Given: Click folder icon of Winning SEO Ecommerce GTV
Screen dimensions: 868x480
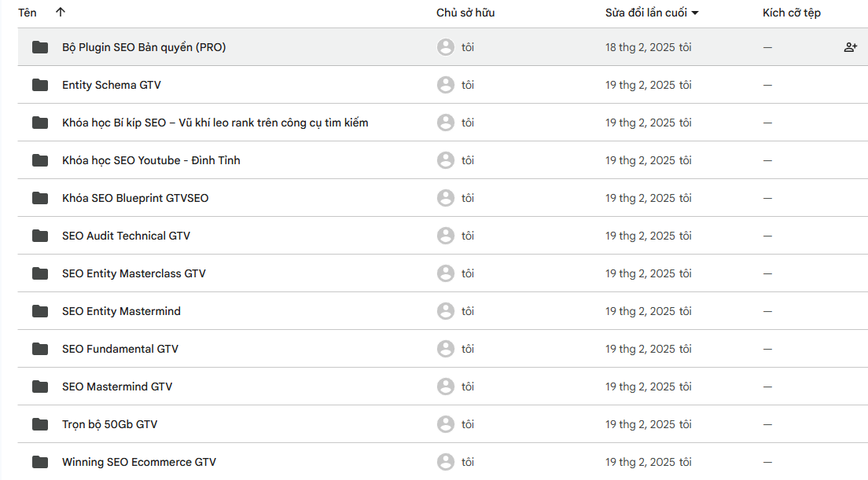Looking at the screenshot, I should [x=40, y=462].
